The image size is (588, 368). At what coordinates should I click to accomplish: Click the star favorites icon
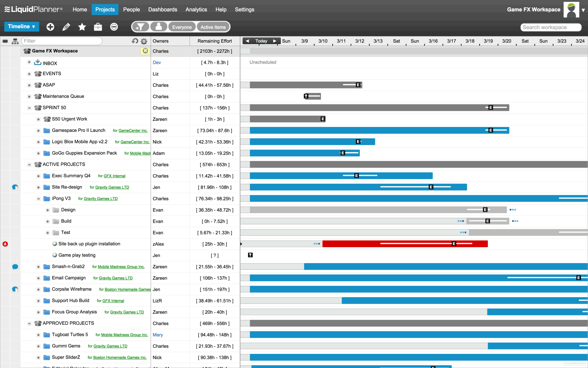[82, 27]
